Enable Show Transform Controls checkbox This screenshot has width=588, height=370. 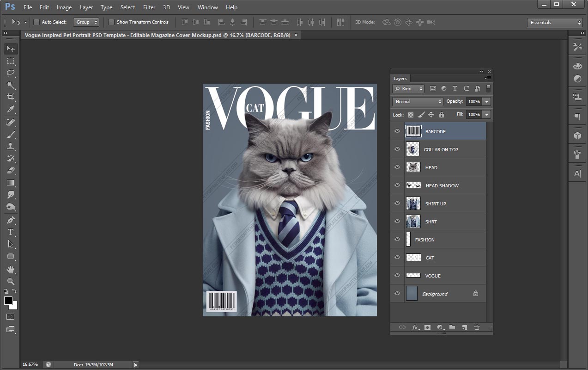click(x=111, y=22)
